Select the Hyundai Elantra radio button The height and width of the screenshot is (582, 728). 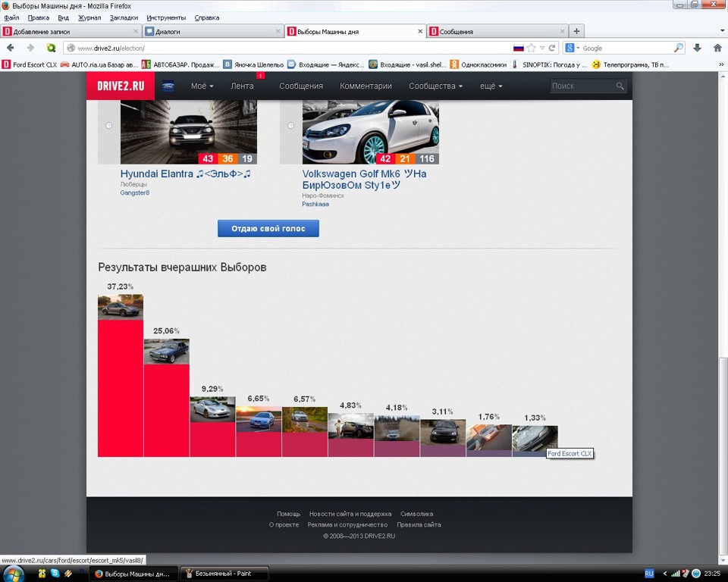[x=108, y=125]
